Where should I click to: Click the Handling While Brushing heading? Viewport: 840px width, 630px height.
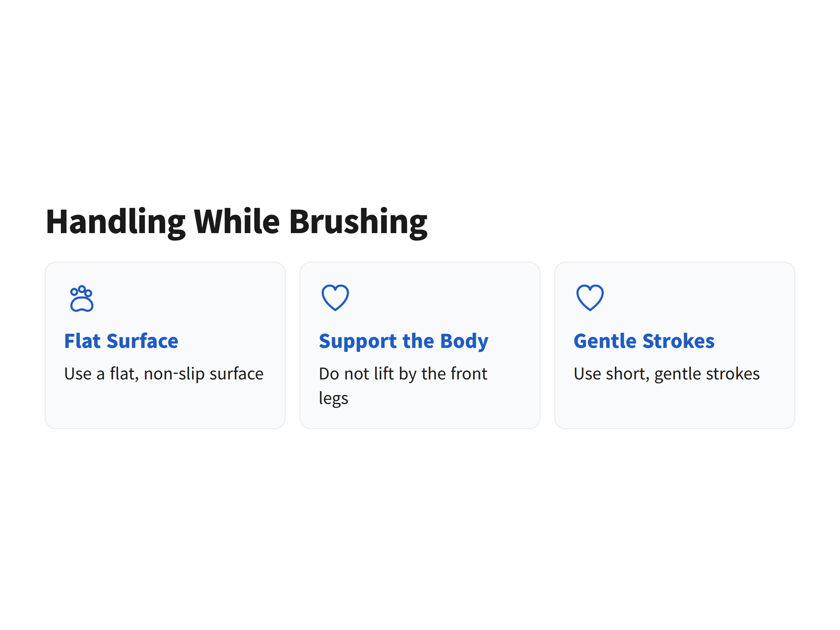(x=237, y=222)
